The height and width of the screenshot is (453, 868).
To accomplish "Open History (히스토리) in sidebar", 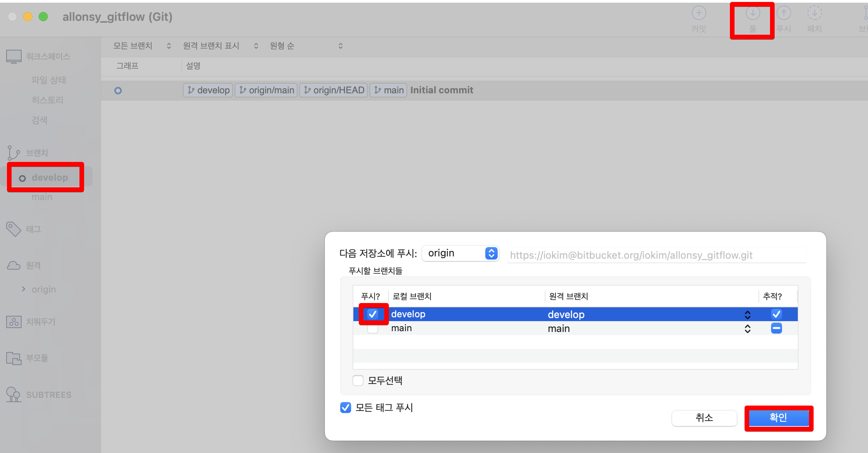I will coord(47,100).
